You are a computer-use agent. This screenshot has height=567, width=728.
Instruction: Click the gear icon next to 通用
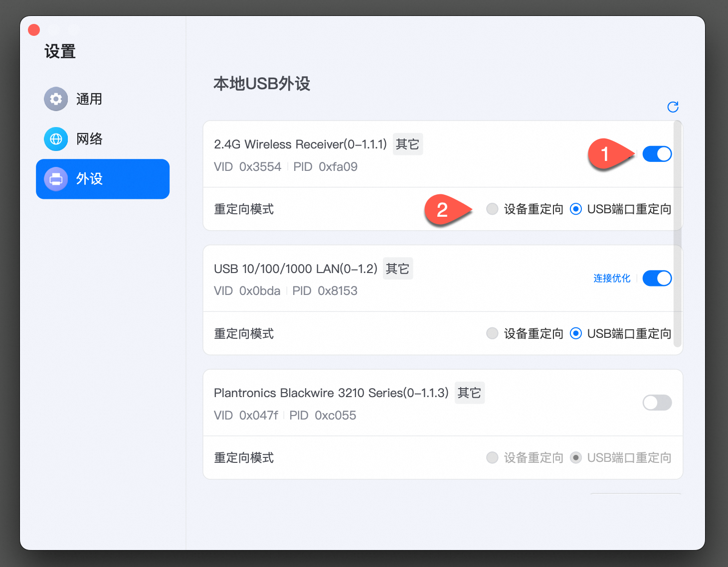click(x=55, y=99)
